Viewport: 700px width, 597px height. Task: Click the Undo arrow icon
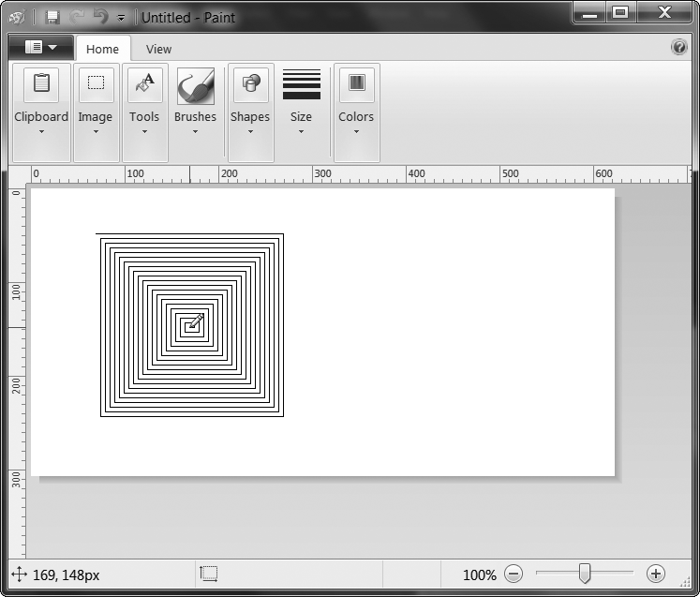coord(101,17)
